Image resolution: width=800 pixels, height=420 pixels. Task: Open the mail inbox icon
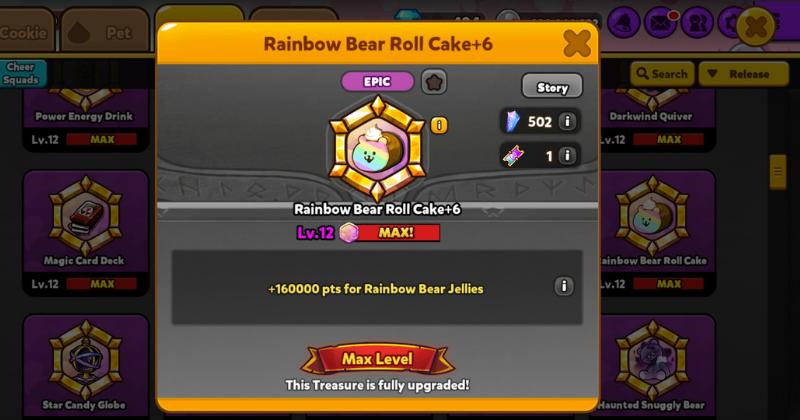point(661,22)
